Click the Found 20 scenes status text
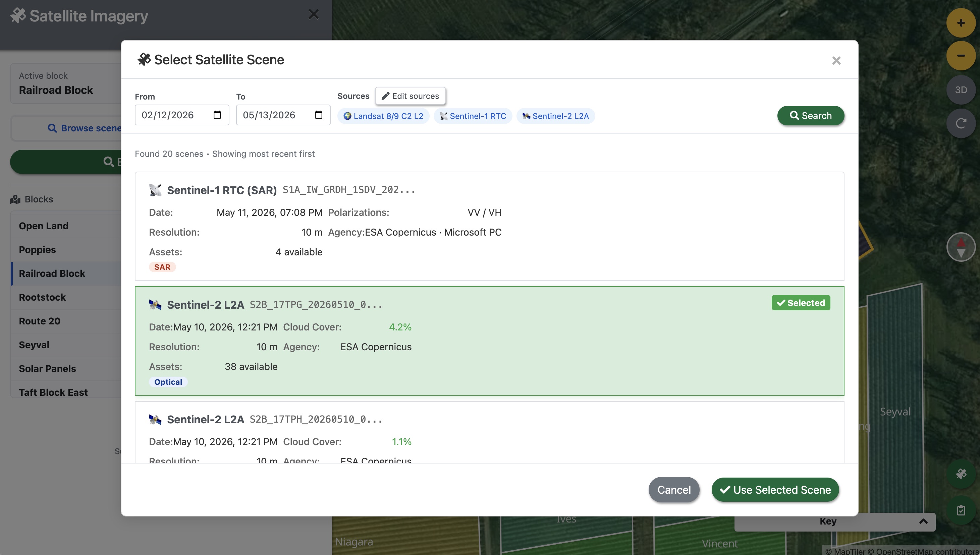Viewport: 980px width, 555px height. point(169,153)
